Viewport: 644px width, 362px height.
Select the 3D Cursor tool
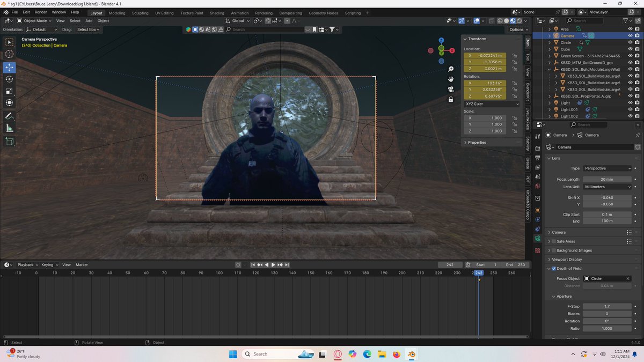pos(10,54)
